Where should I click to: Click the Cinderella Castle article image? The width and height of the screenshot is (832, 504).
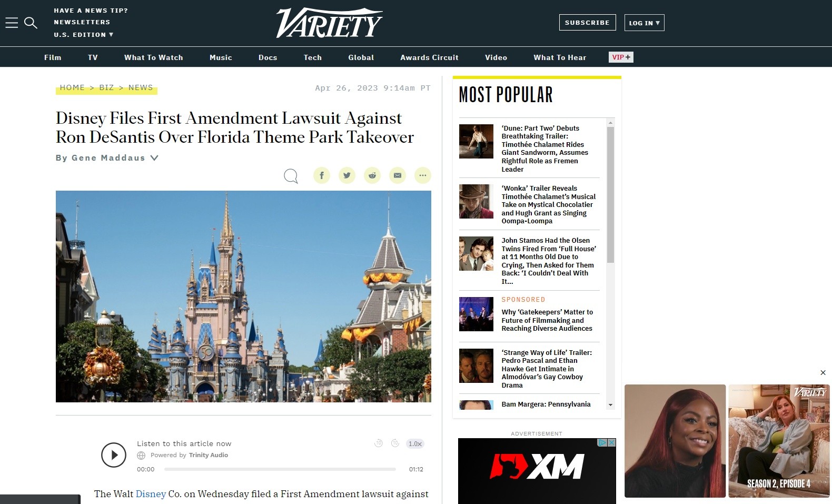(243, 297)
